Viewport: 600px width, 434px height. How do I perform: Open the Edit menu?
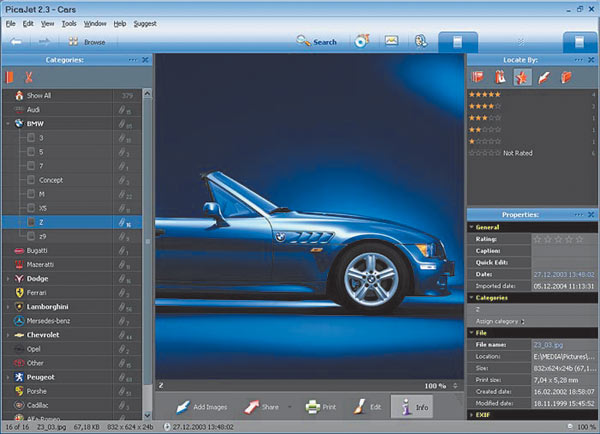coord(28,24)
